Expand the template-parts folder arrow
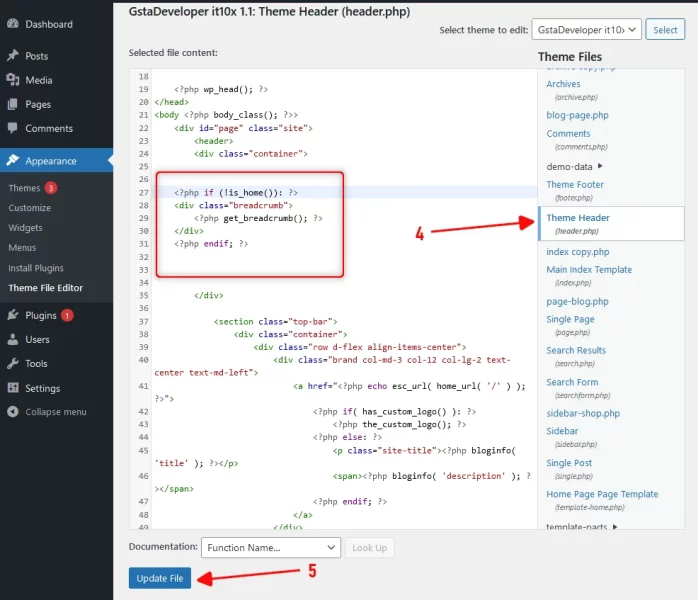The image size is (698, 600). 615,527
